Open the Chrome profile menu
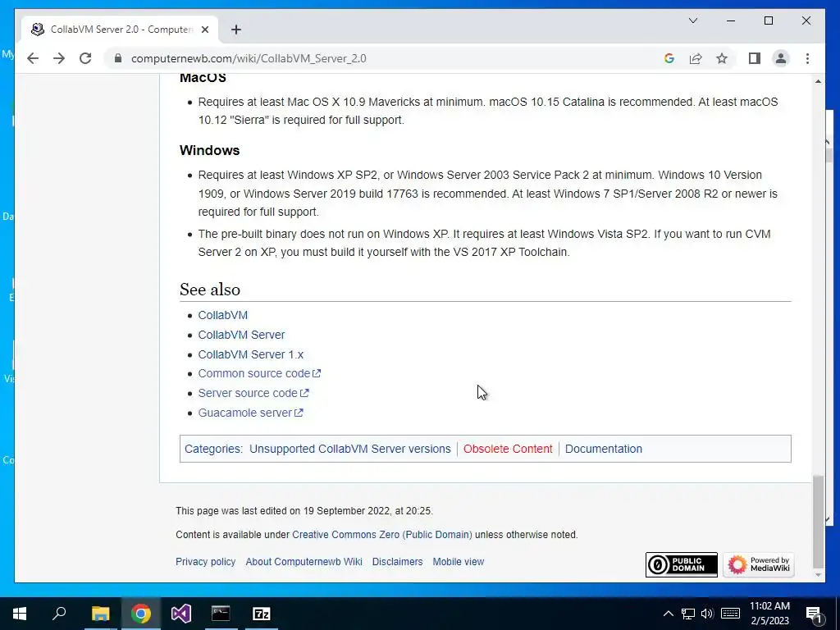This screenshot has height=630, width=840. pyautogui.click(x=781, y=58)
